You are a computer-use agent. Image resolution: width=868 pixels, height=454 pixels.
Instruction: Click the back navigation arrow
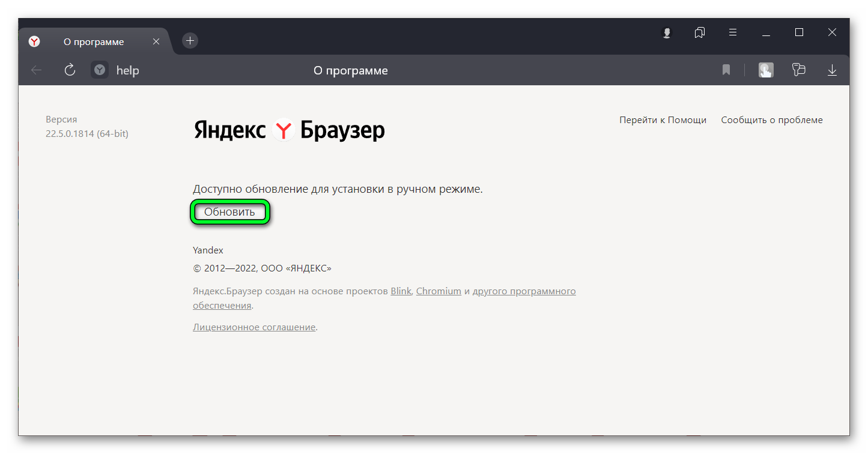click(x=37, y=70)
